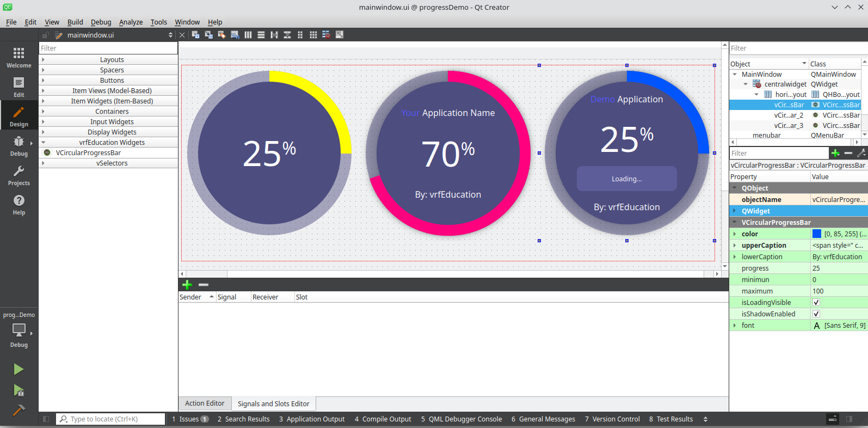Viewport: 868px width, 428px height.
Task: Open the Application Output pane
Action: (x=312, y=419)
